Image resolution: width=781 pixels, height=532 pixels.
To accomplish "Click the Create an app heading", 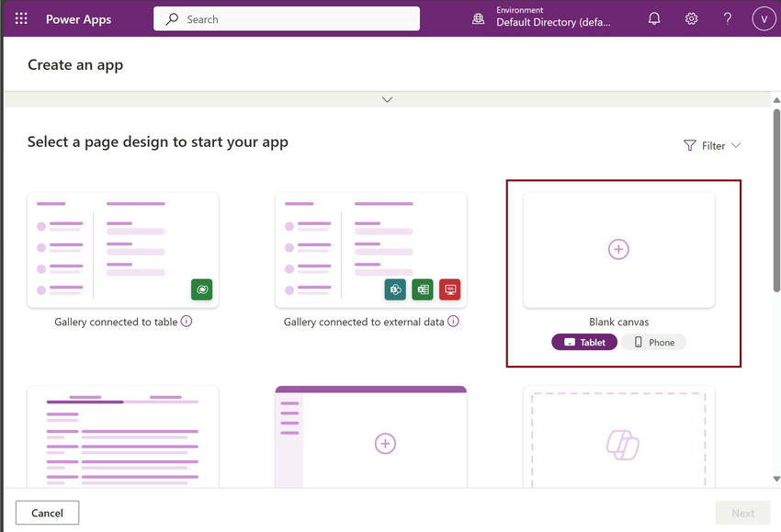I will click(x=75, y=65).
